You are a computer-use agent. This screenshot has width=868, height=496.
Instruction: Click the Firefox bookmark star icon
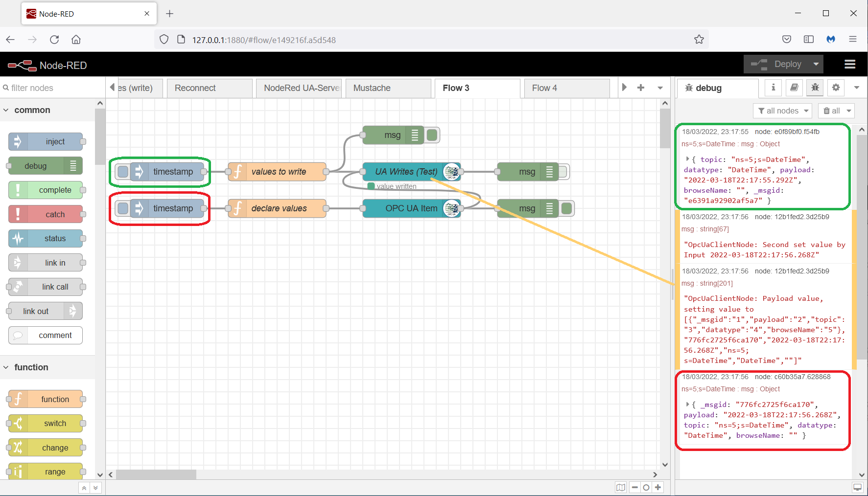click(699, 40)
